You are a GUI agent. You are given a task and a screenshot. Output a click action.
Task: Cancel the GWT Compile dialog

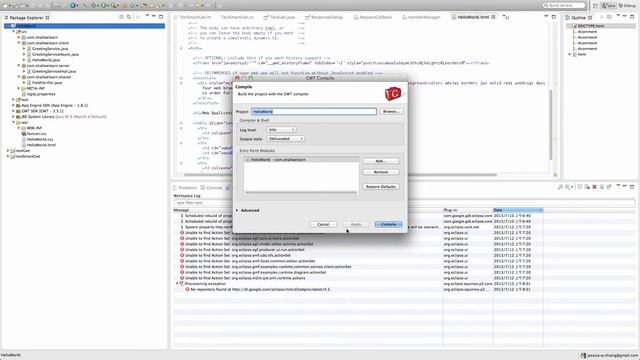tap(323, 224)
